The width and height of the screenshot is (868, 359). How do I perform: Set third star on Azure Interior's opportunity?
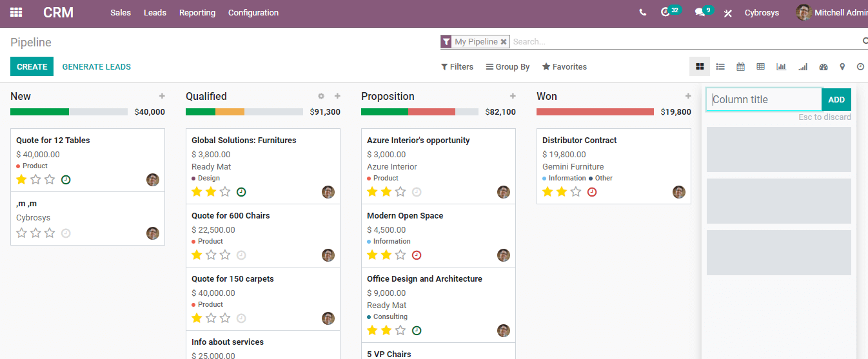400,192
